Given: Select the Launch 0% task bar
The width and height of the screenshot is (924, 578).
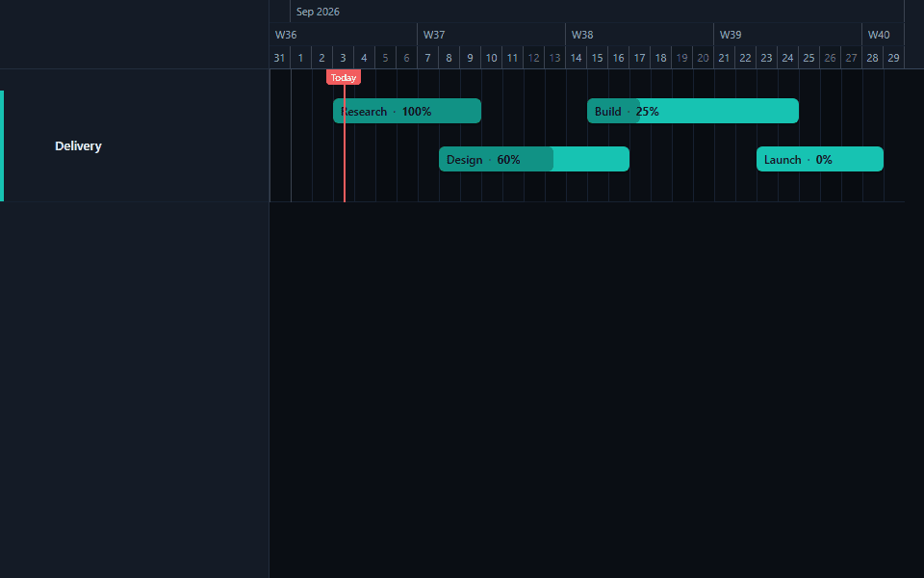Looking at the screenshot, I should pos(820,159).
